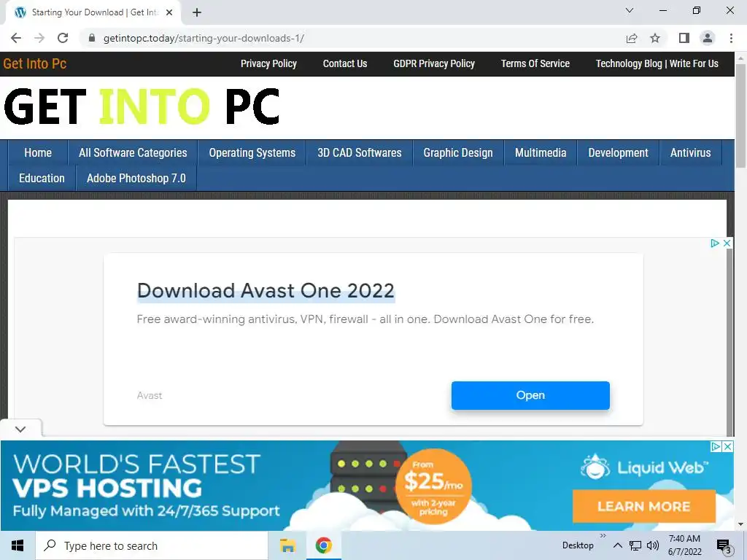Image resolution: width=747 pixels, height=560 pixels.
Task: Click LEARN MORE on Liquid Web ad
Action: click(x=643, y=506)
